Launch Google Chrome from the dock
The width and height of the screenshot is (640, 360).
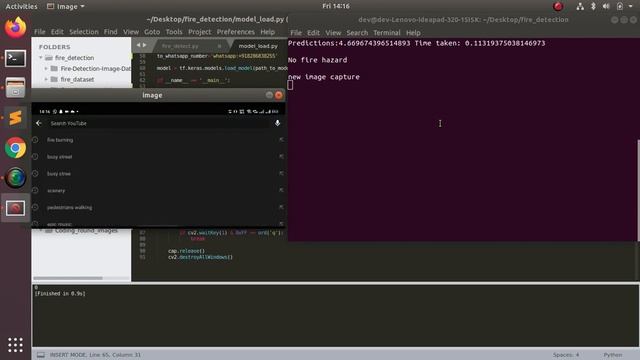(16, 148)
